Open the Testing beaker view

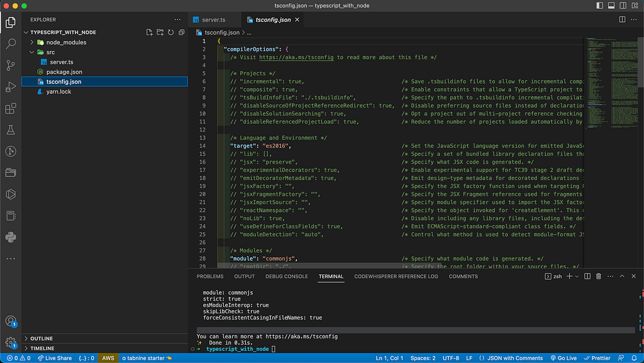11,130
